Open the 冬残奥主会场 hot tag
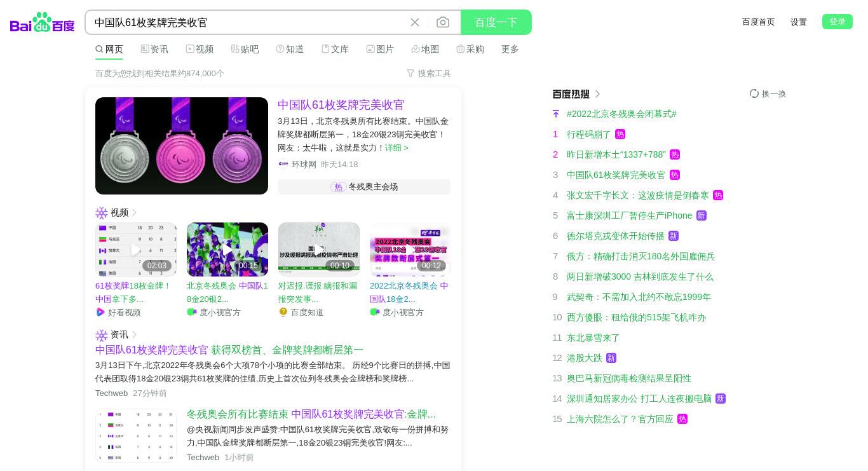Image resolution: width=868 pixels, height=471 pixels. click(364, 187)
